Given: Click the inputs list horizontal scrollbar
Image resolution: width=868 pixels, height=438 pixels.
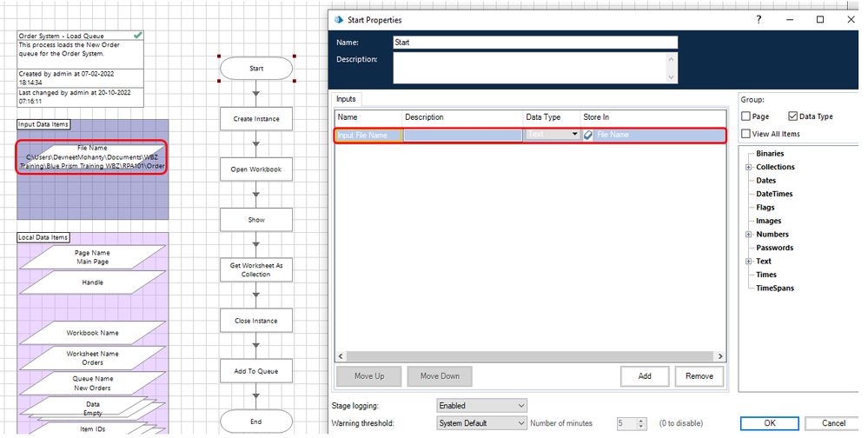Looking at the screenshot, I should tap(530, 356).
